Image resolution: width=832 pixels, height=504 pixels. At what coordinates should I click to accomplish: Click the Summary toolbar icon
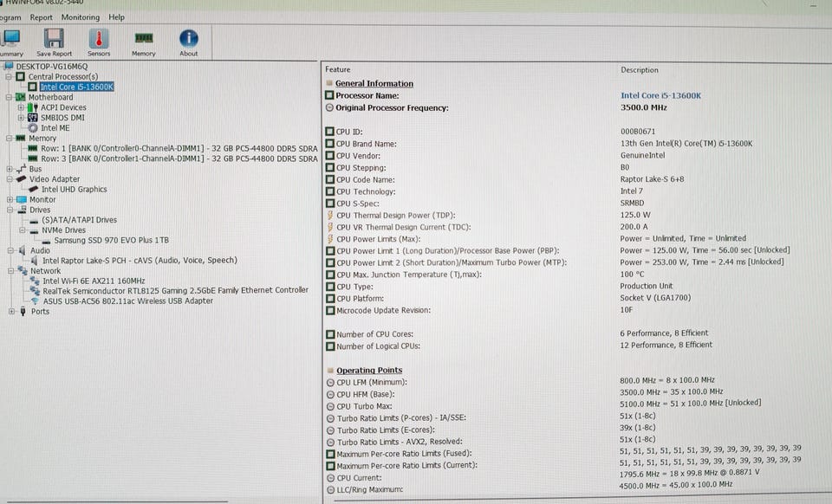tap(10, 38)
